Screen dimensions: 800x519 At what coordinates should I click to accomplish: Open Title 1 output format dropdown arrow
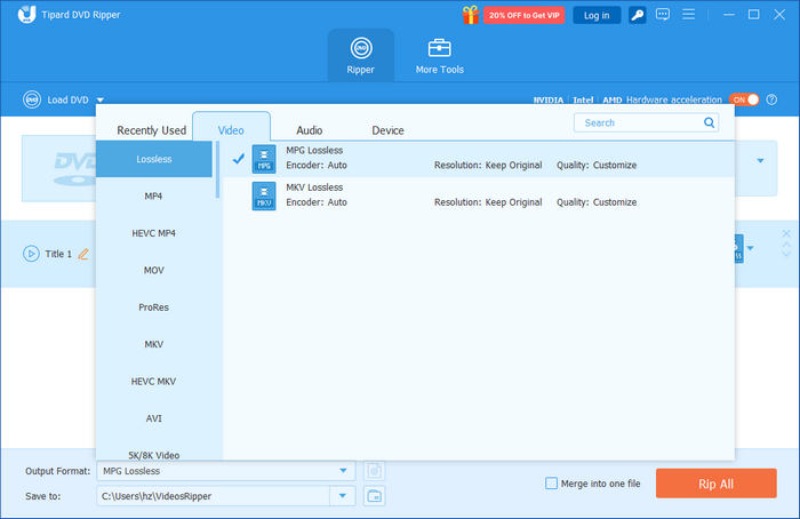click(750, 249)
